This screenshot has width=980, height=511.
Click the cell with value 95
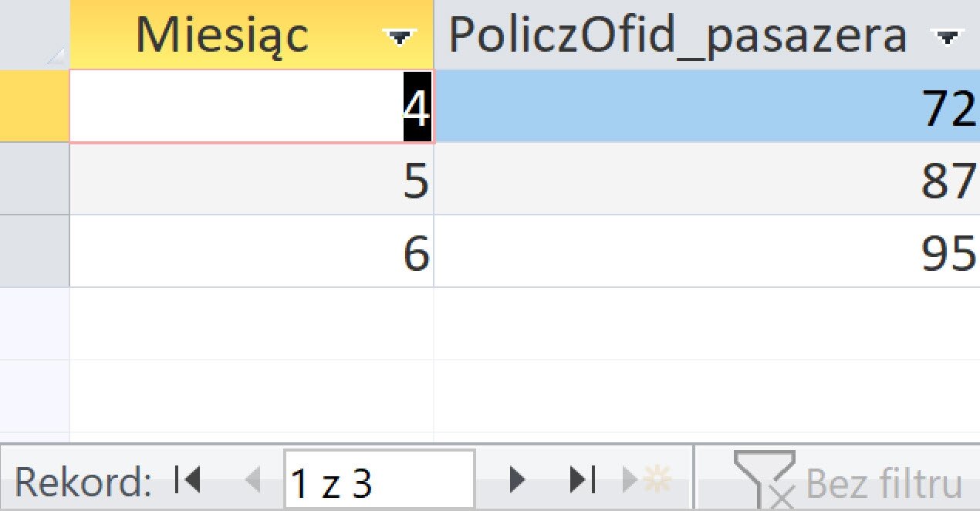pos(706,251)
